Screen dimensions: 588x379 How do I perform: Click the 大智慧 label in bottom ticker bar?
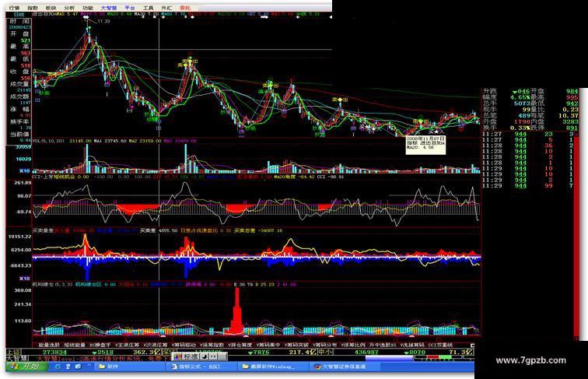click(19, 359)
